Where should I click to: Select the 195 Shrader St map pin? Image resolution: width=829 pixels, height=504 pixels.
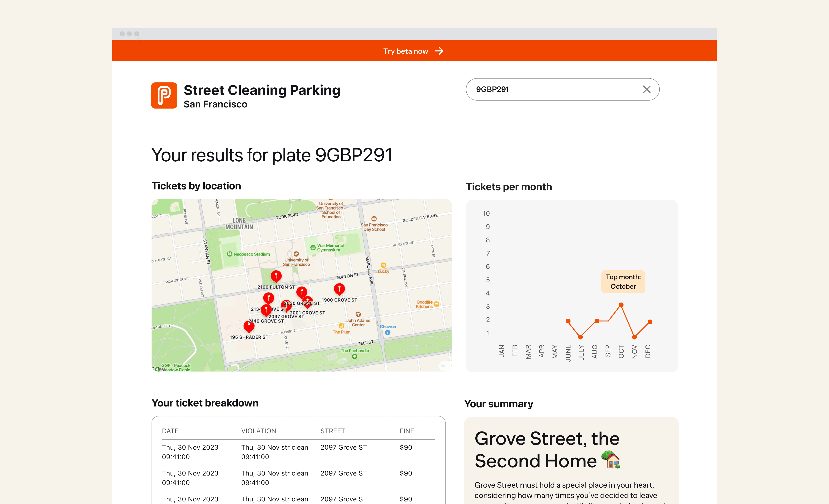(249, 326)
